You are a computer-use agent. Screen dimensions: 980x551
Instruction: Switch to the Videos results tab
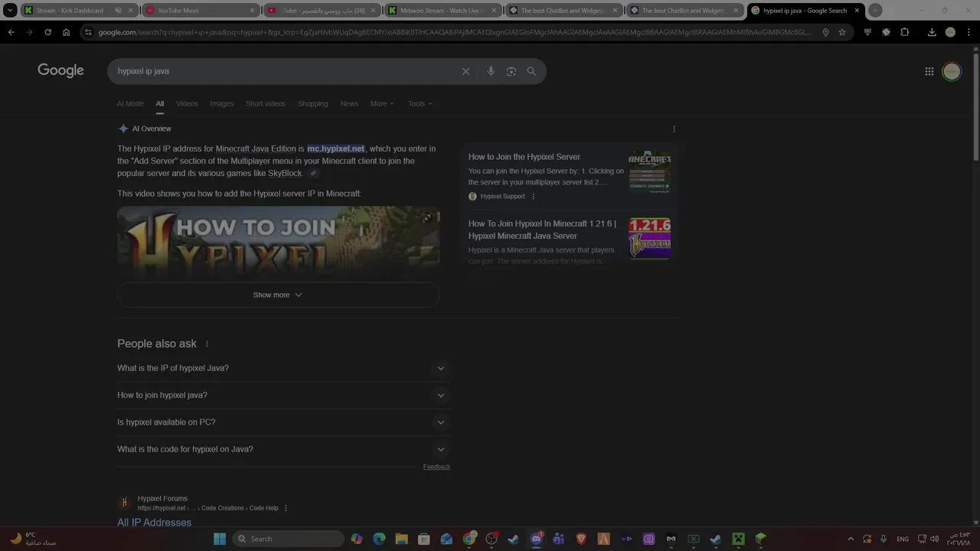tap(187, 103)
